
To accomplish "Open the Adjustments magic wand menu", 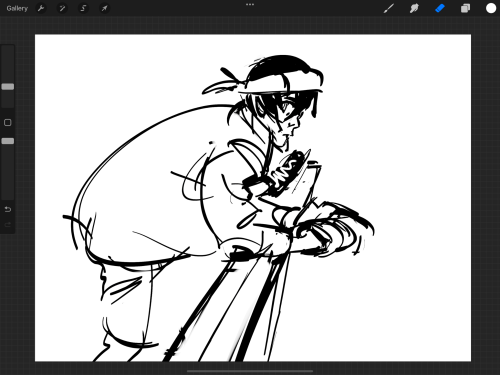I will pyautogui.click(x=62, y=8).
